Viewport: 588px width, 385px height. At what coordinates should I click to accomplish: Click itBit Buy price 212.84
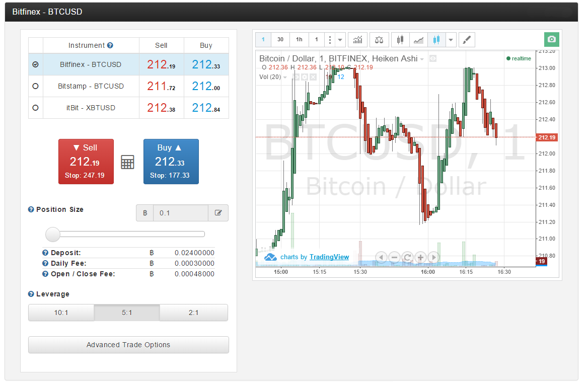[x=206, y=108]
